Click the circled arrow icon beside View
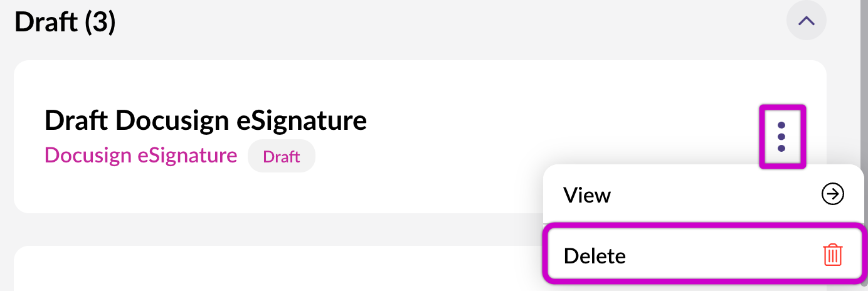 832,194
